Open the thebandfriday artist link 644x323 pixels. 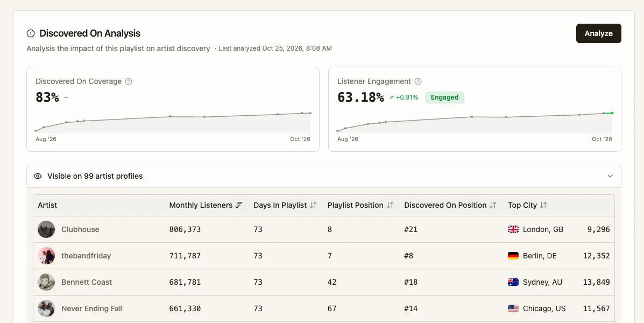(86, 256)
